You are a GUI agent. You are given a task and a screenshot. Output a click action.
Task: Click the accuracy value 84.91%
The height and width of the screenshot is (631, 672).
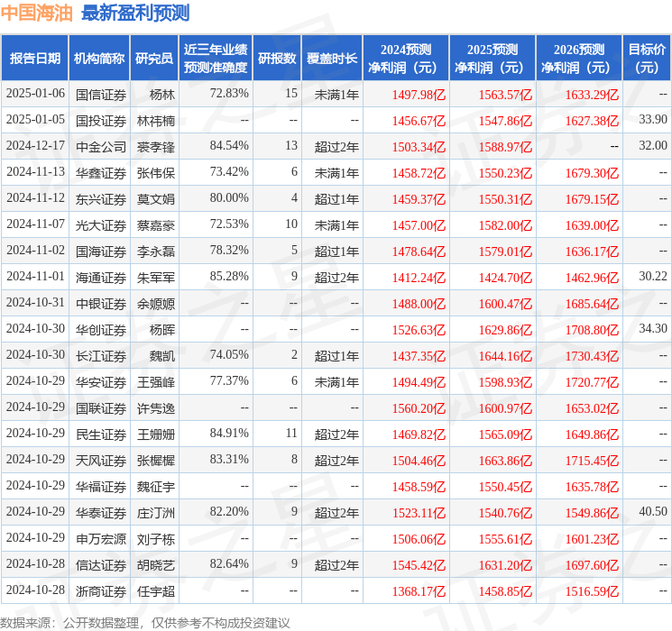click(x=229, y=433)
